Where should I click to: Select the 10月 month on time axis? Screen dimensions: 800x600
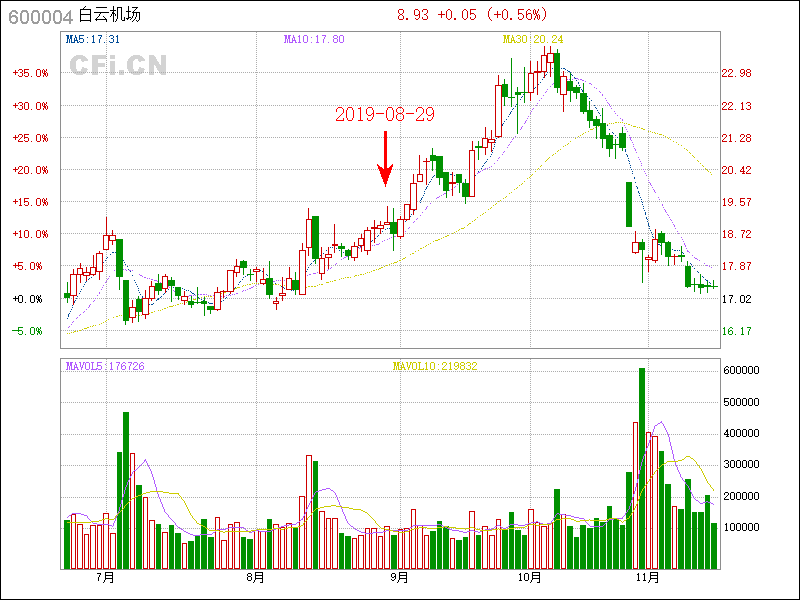(x=530, y=578)
